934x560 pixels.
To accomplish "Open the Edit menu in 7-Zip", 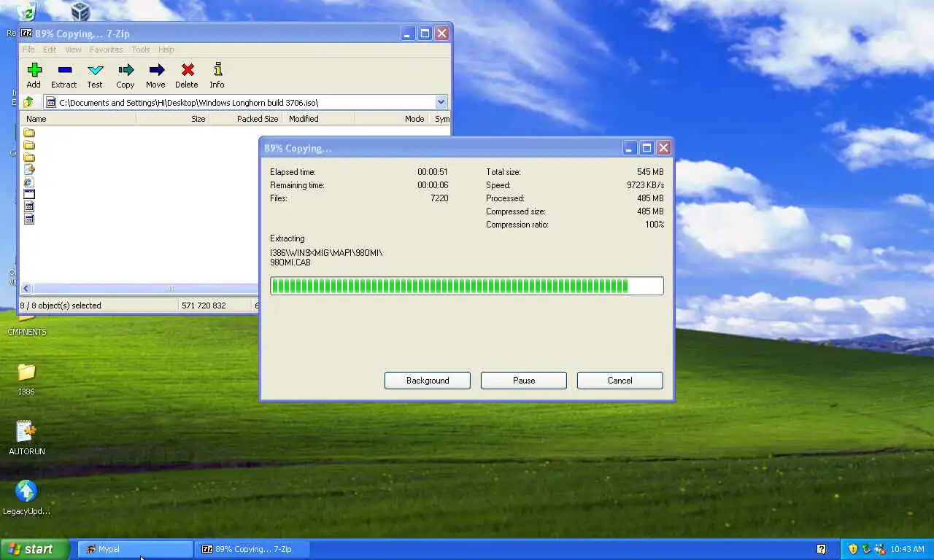I will click(x=50, y=50).
